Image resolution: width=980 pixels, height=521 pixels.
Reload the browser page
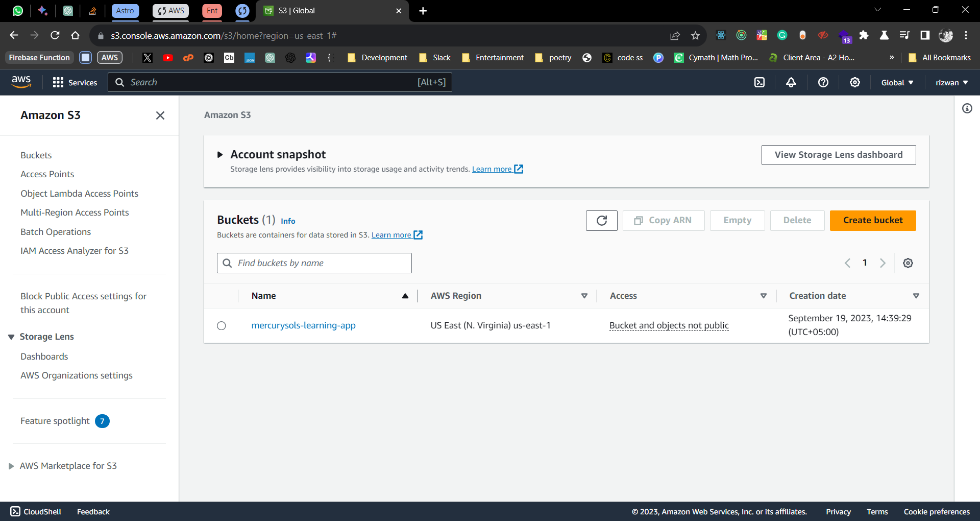click(55, 35)
